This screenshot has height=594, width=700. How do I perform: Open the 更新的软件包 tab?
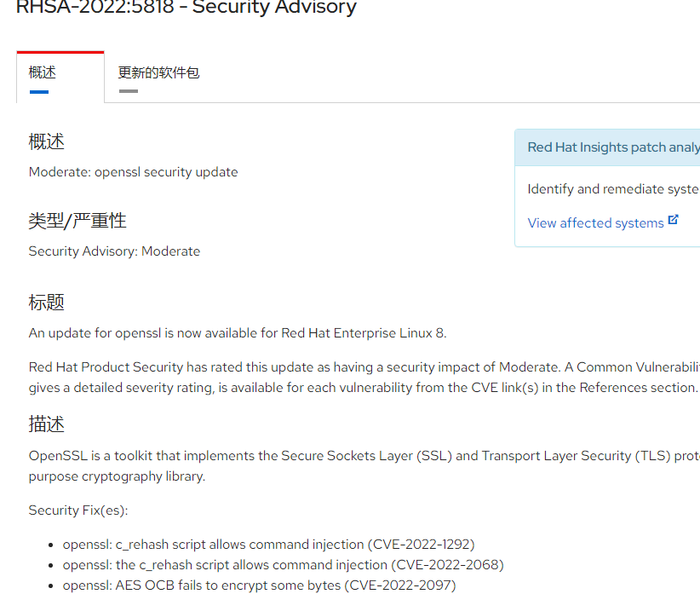coord(158,72)
